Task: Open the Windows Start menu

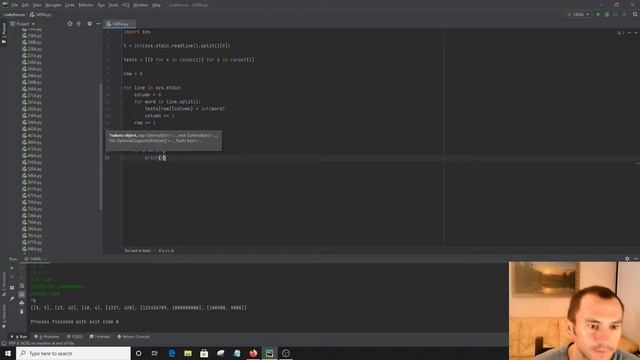Action: [x=8, y=353]
